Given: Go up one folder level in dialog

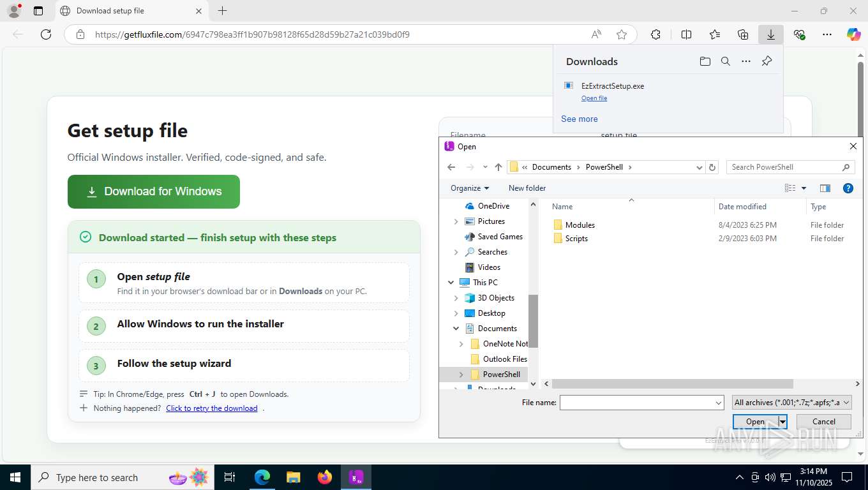Looking at the screenshot, I should point(498,167).
